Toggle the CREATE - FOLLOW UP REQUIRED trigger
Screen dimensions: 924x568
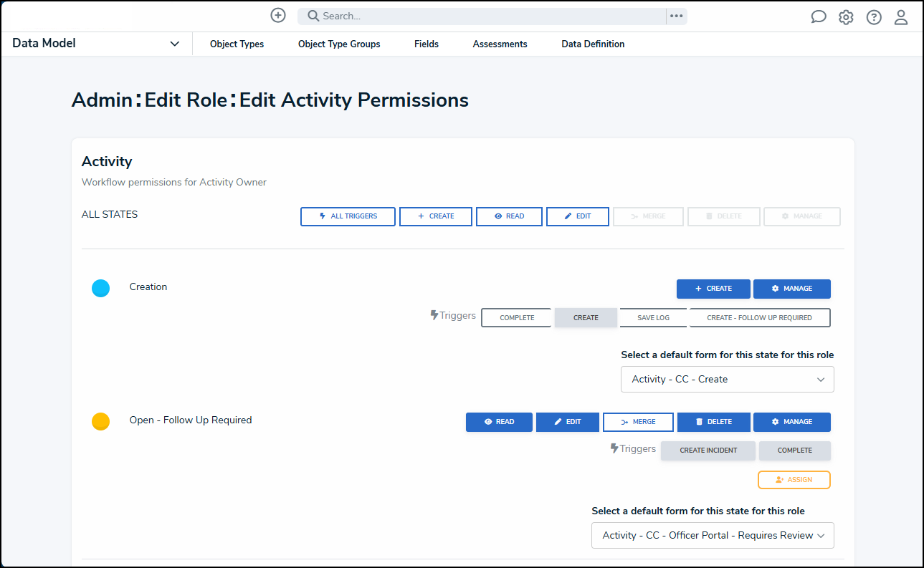coord(760,317)
